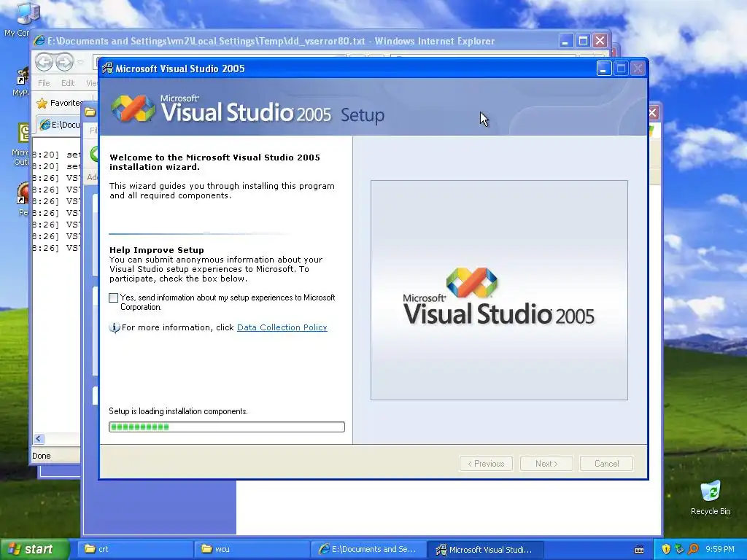
Task: Maximize the Internet Explorer window
Action: 583,41
